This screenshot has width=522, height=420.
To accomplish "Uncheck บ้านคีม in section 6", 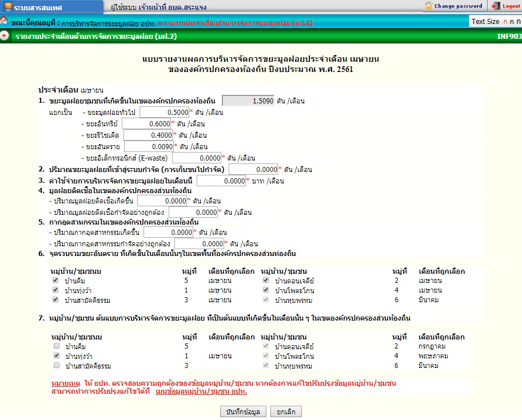I will [x=55, y=280].
